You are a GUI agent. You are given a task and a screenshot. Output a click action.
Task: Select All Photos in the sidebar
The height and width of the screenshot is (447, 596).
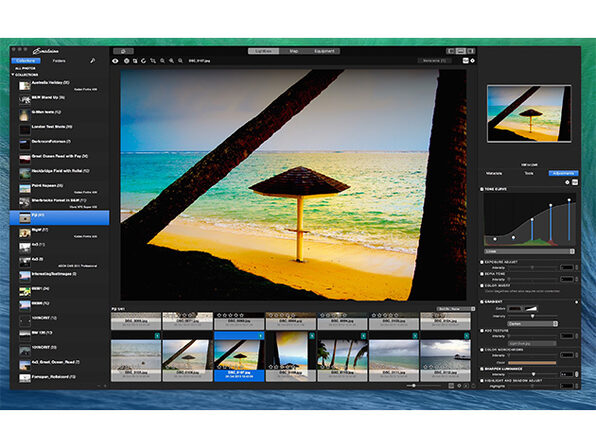click(25, 68)
